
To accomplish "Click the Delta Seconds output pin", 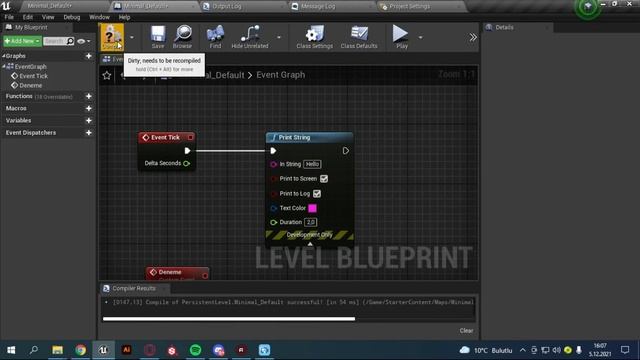I will (x=187, y=163).
